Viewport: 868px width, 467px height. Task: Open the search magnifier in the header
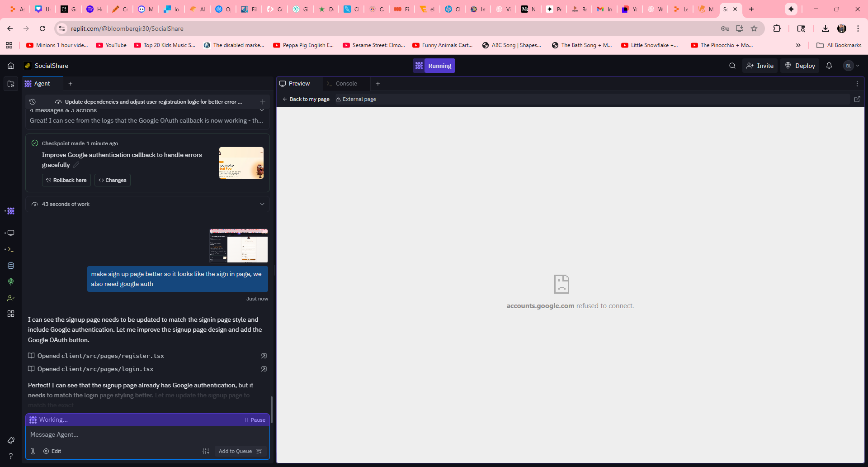point(732,66)
